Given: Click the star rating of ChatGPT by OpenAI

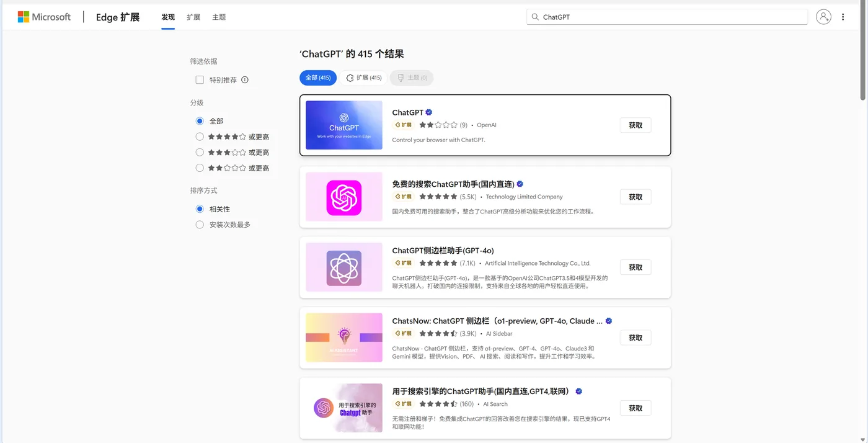Looking at the screenshot, I should [x=438, y=125].
